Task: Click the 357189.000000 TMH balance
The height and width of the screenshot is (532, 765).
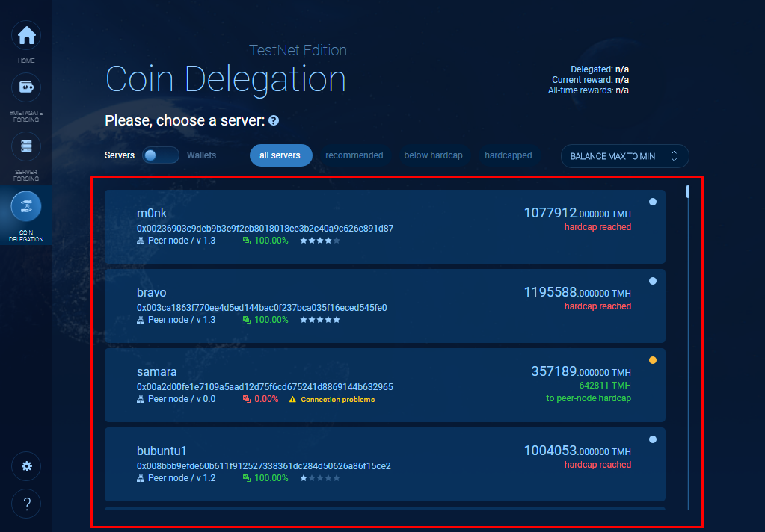Action: [x=581, y=371]
